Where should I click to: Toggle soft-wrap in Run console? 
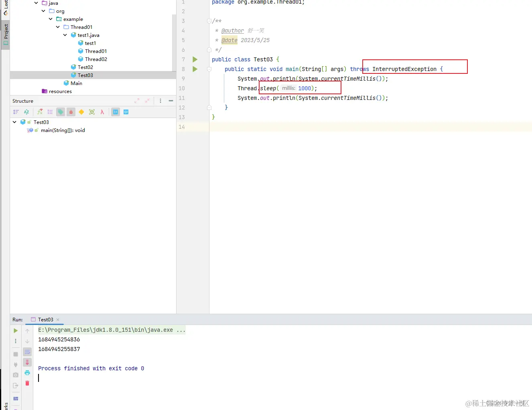[x=27, y=352]
